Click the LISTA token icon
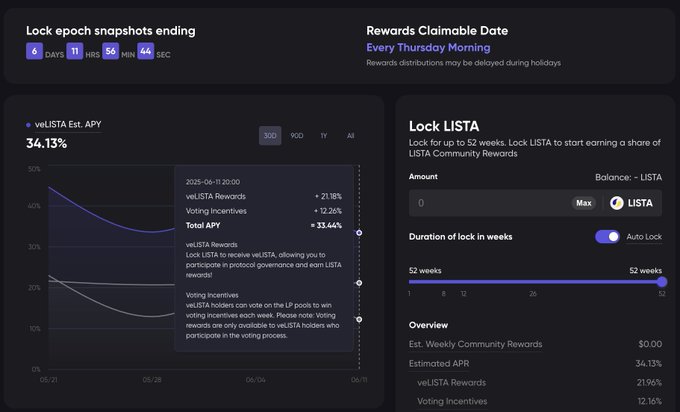This screenshot has width=680, height=412. tap(617, 203)
